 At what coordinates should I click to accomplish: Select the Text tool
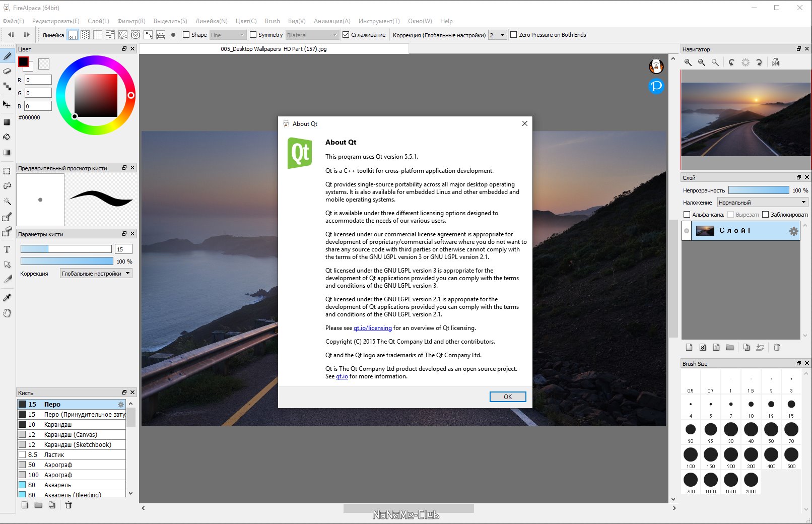tap(7, 249)
